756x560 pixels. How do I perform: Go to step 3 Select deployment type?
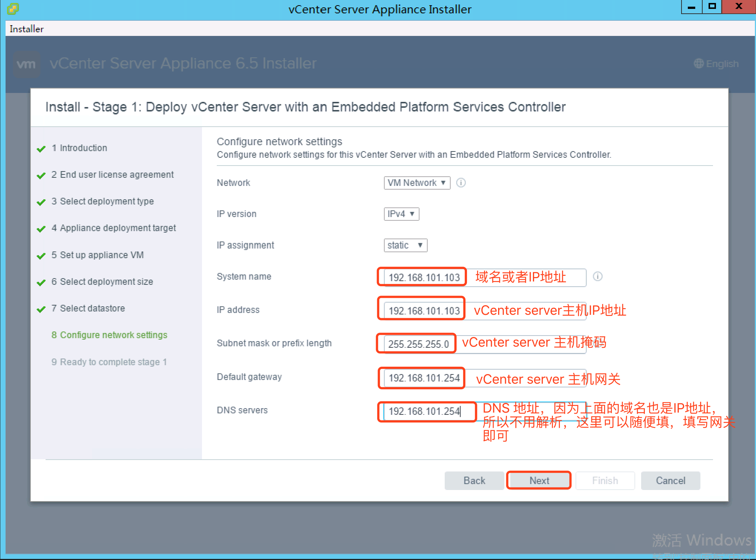(x=102, y=201)
